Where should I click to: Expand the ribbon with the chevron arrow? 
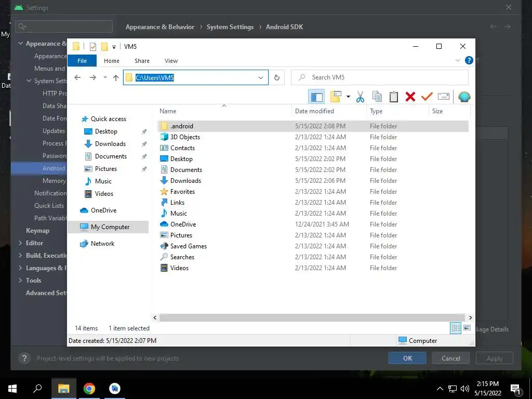[x=457, y=60]
